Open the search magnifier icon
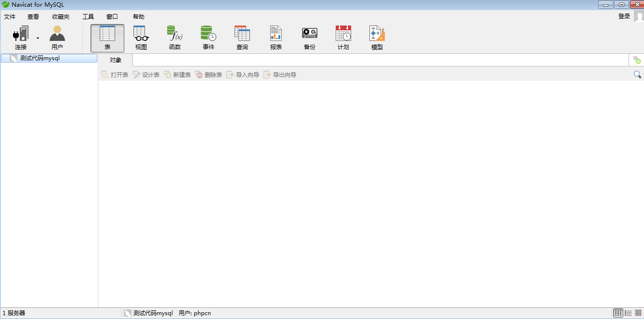The height and width of the screenshot is (319, 644). [x=637, y=75]
